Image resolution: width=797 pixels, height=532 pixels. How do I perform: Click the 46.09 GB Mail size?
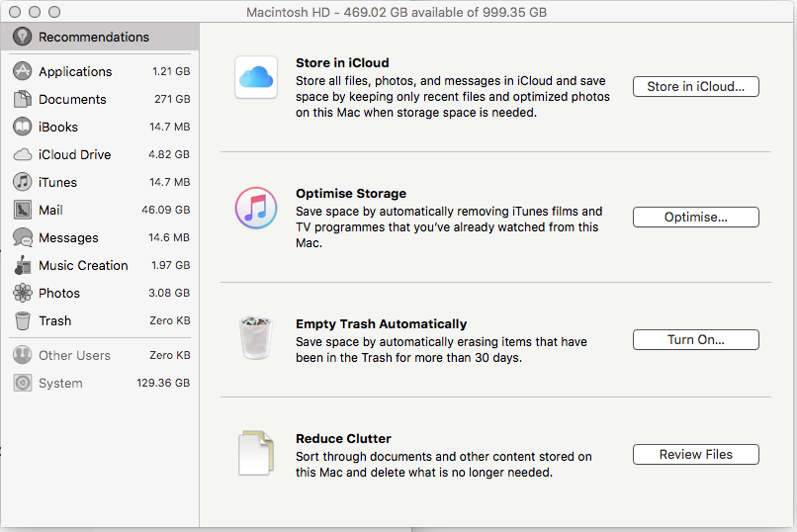click(166, 210)
